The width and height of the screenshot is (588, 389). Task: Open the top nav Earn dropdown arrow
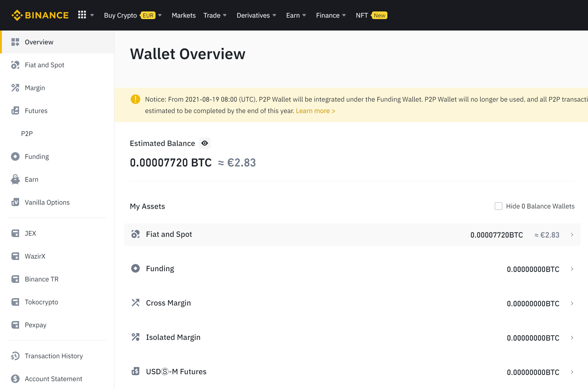(x=304, y=15)
